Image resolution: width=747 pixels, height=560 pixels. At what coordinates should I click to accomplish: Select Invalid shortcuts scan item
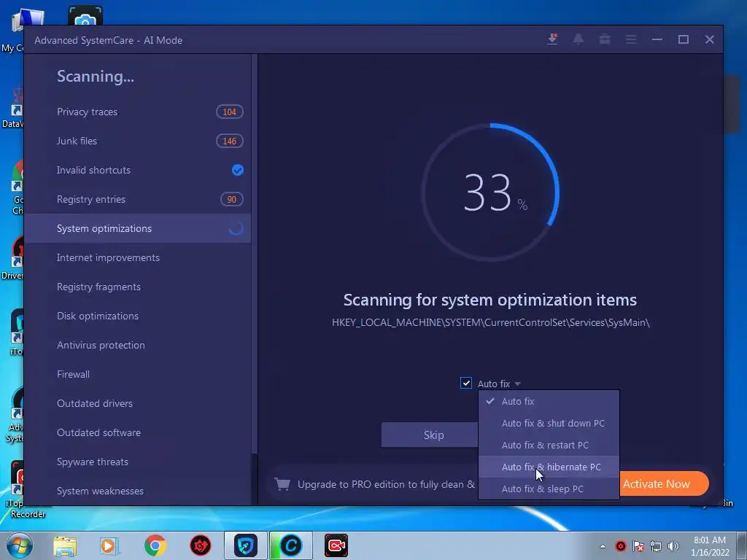138,170
